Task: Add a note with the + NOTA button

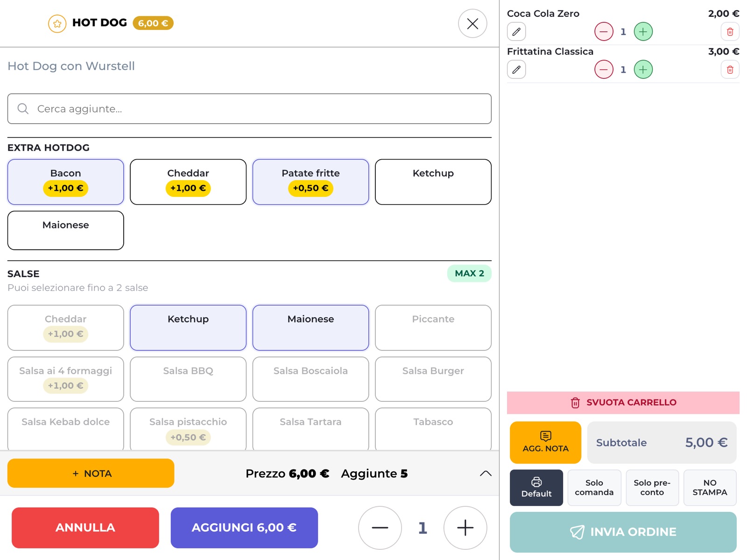Action: point(91,473)
